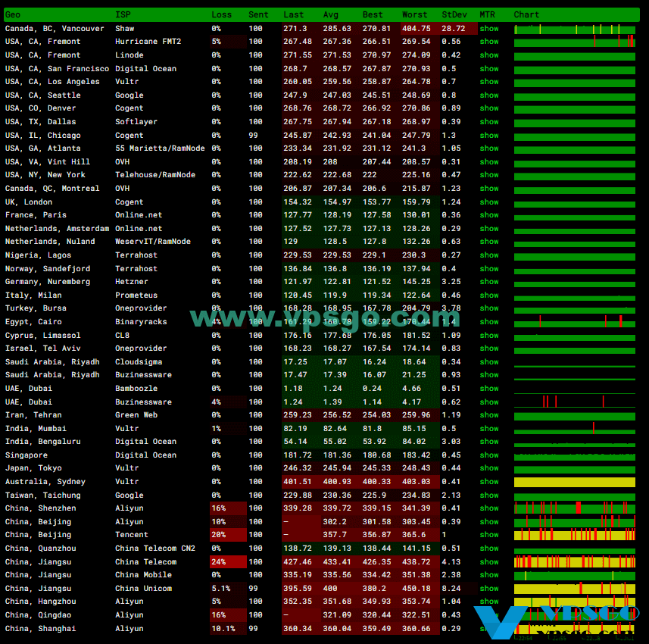Click show for Vint Hill OVH

[488, 162]
